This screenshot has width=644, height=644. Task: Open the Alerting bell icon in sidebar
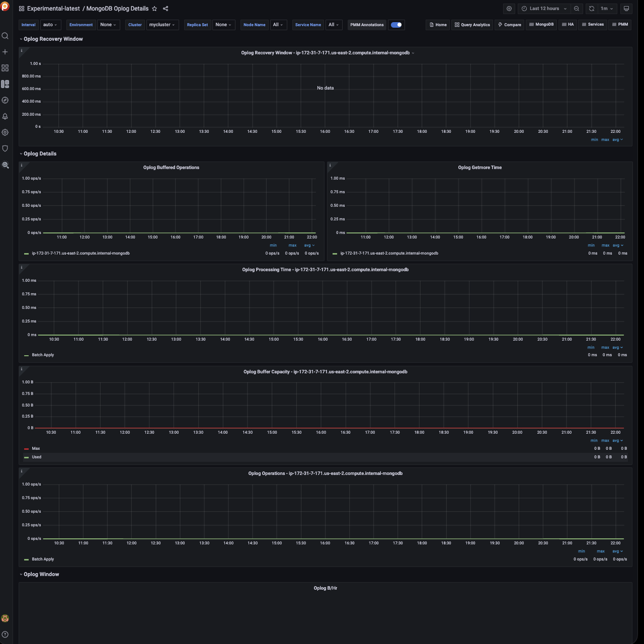[x=5, y=116]
